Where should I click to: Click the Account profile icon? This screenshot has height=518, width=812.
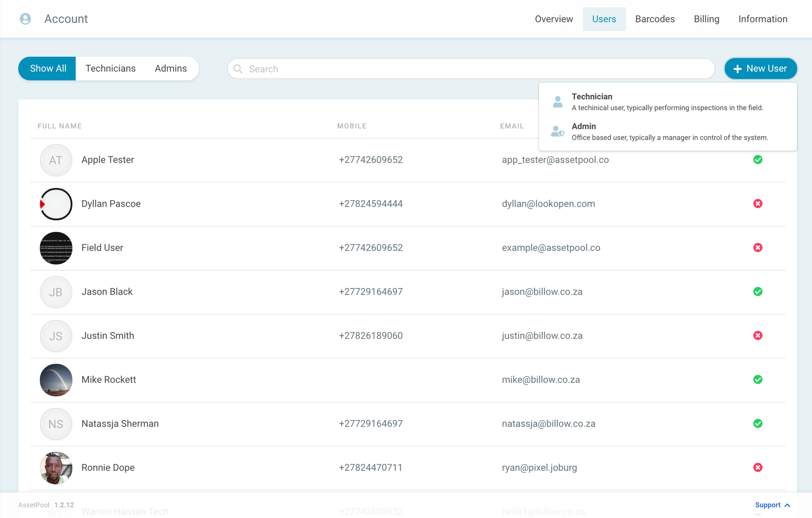(25, 19)
